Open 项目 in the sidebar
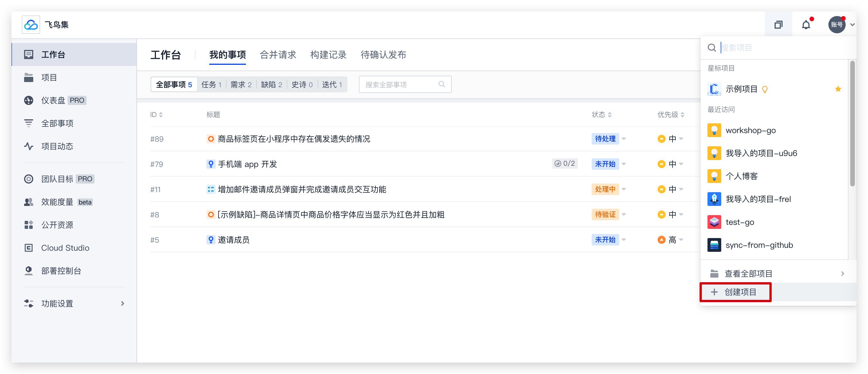The width and height of the screenshot is (868, 374). [x=74, y=77]
